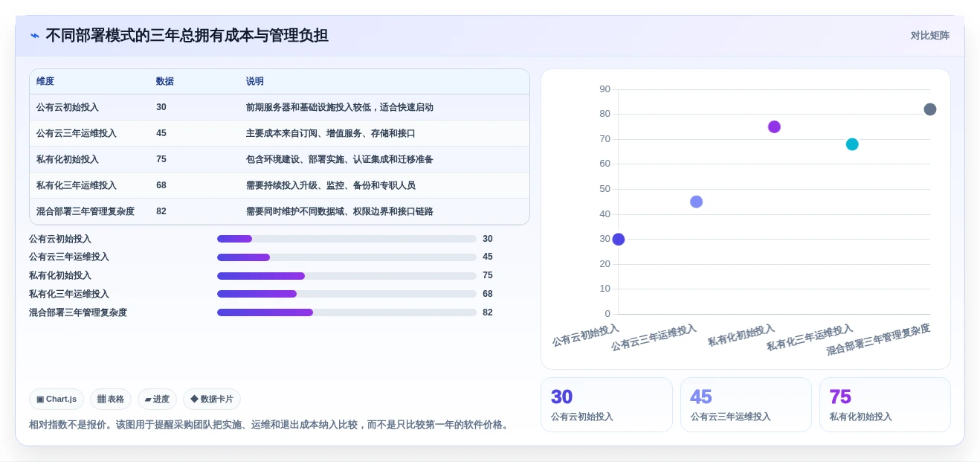Click the 维度 column header

45,81
